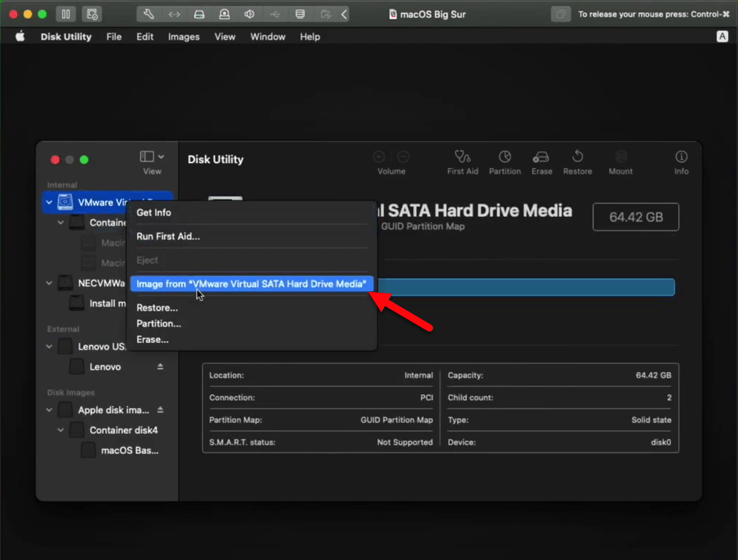Screen dimensions: 738x560
Task: Click the VMware network arrows icon
Action: click(x=174, y=14)
